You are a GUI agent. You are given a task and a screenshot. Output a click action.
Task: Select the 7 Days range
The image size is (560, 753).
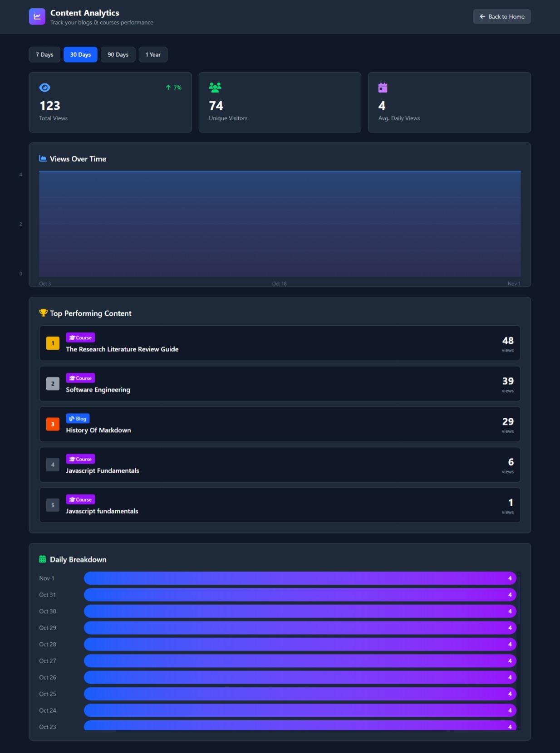(x=44, y=54)
